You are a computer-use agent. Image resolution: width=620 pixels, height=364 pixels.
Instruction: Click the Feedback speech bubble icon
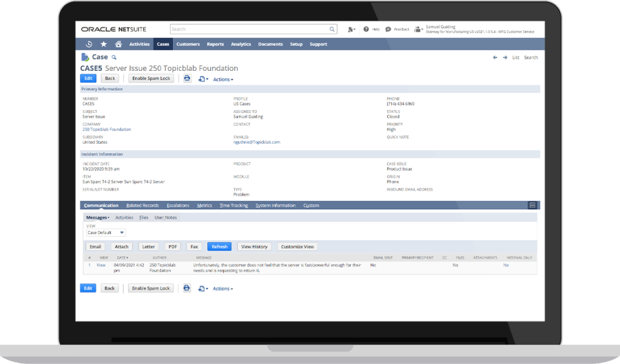(389, 29)
